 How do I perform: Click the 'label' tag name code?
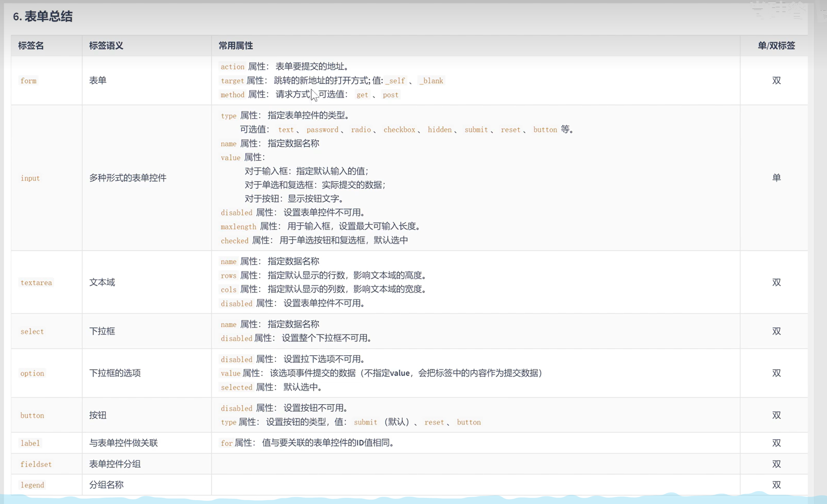[30, 443]
